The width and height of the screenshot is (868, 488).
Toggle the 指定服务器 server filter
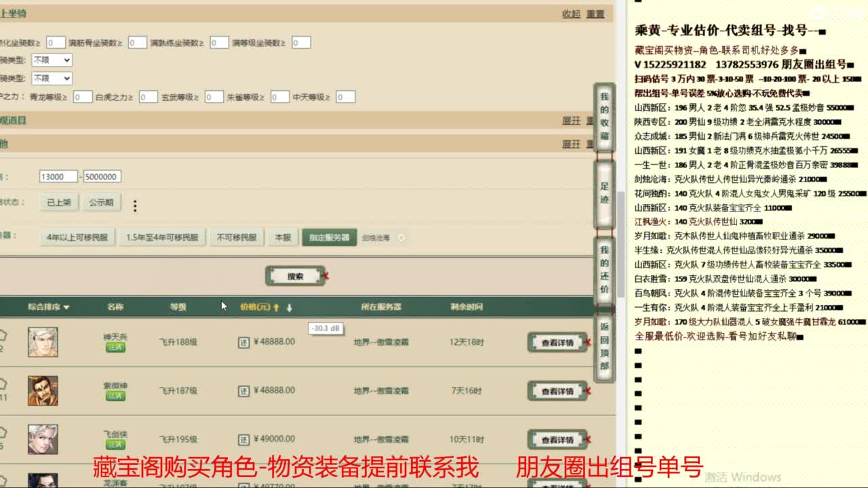point(330,237)
